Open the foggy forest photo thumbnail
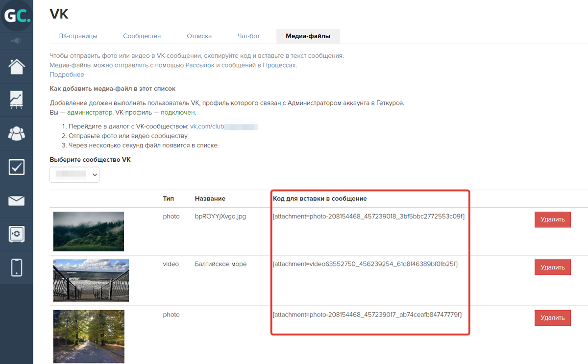Screen dimensions: 588x364 (89, 232)
